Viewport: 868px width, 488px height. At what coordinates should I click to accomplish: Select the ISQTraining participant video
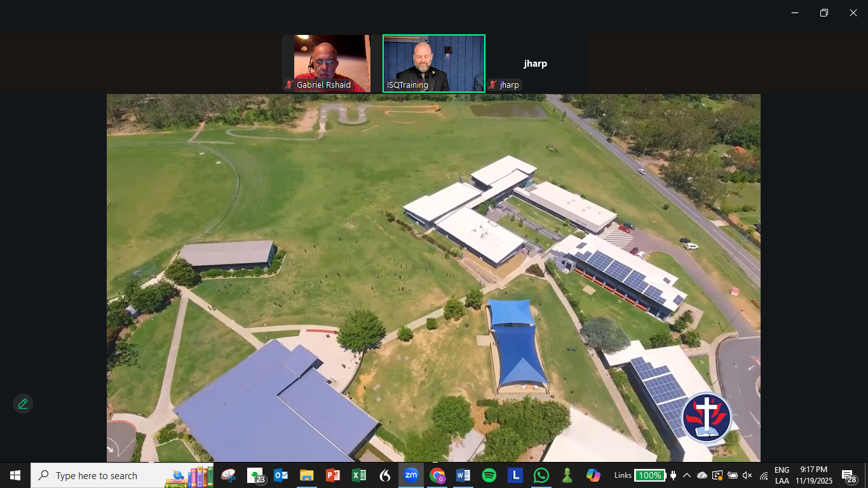click(x=434, y=64)
